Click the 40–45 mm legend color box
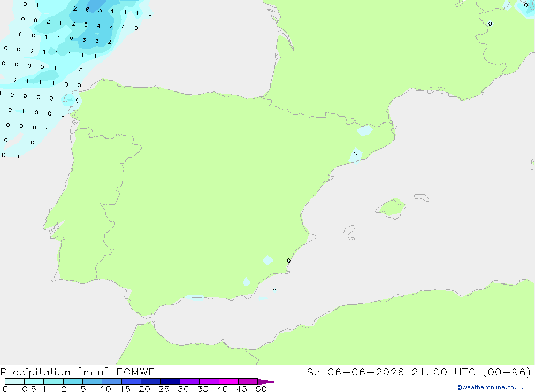Viewport: 535px width, 392px height. (228, 381)
